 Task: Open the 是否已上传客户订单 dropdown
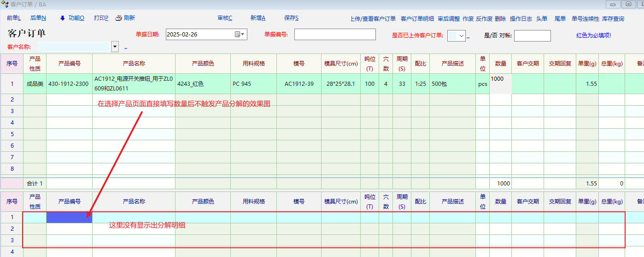(461, 36)
